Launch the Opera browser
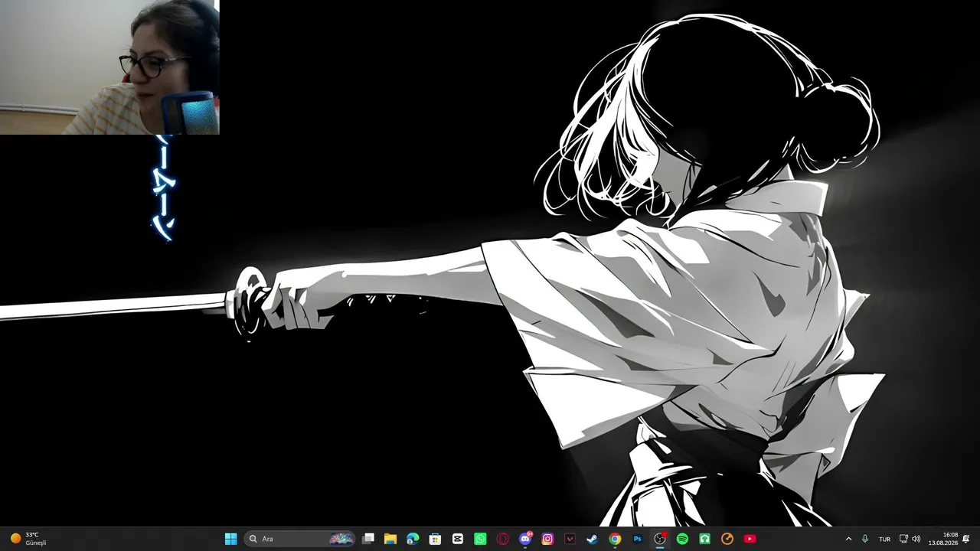The height and width of the screenshot is (551, 980). [x=502, y=539]
